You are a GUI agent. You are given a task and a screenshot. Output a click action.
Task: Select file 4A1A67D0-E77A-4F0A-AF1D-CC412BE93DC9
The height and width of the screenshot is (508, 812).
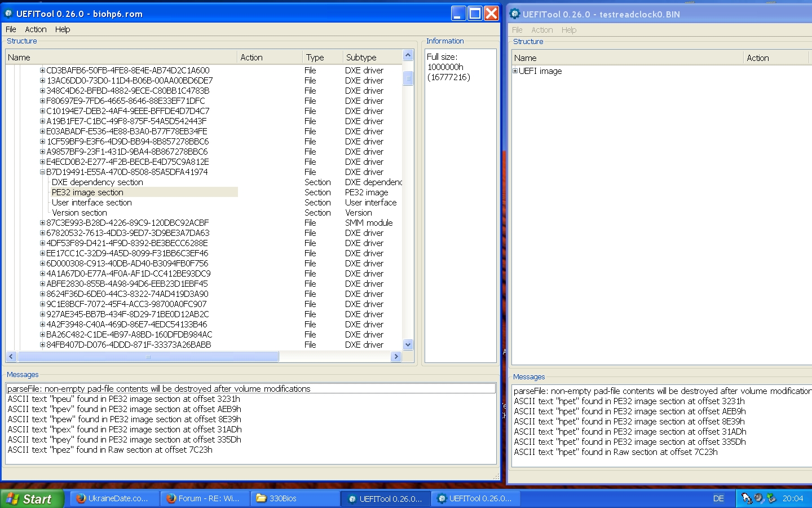click(129, 274)
